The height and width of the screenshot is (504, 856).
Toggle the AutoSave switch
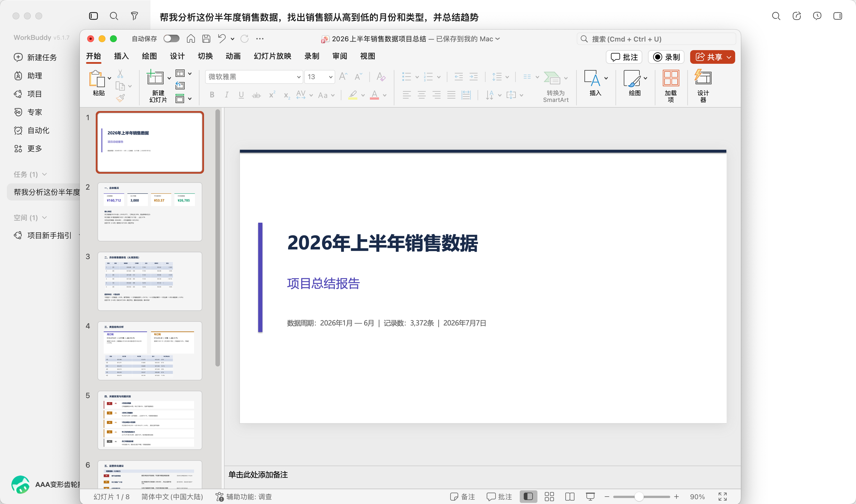click(x=171, y=39)
